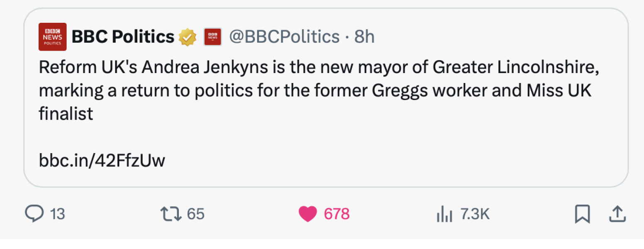
Task: Click the BBC News Politics profile avatar
Action: pos(52,36)
